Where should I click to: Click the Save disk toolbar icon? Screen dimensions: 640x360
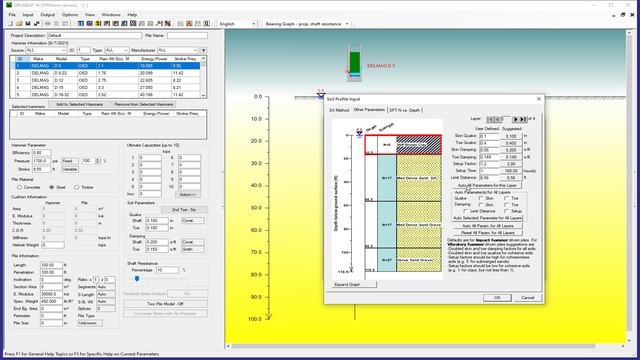[x=27, y=24]
